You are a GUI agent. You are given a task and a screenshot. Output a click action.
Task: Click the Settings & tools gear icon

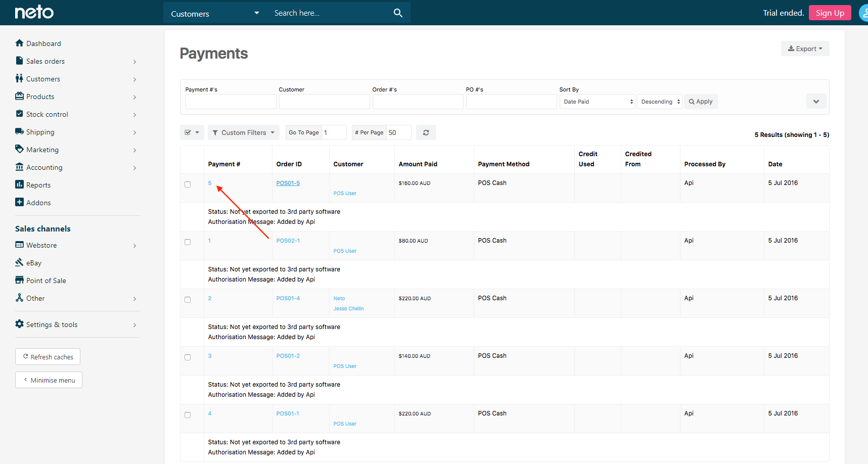[x=19, y=324]
